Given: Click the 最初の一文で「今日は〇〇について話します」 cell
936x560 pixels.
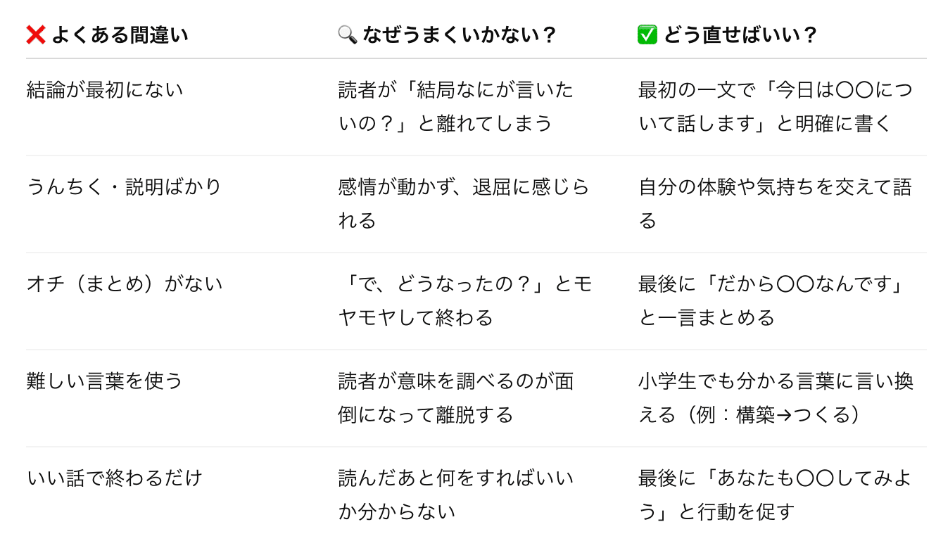Looking at the screenshot, I should tap(774, 107).
